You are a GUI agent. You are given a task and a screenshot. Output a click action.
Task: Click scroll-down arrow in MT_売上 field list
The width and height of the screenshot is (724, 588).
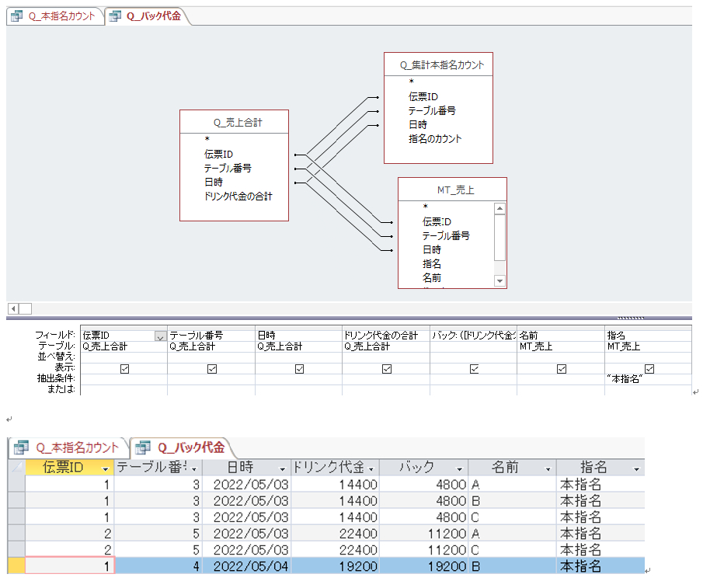pos(499,281)
